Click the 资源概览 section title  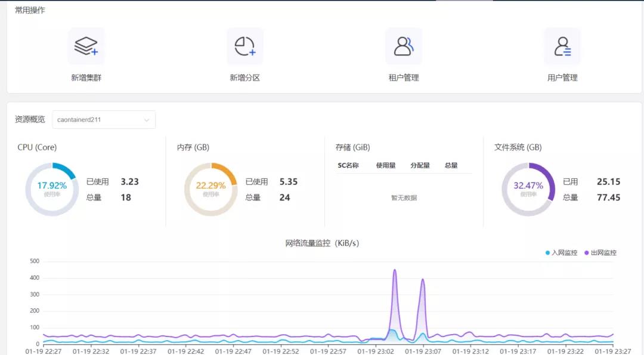30,119
